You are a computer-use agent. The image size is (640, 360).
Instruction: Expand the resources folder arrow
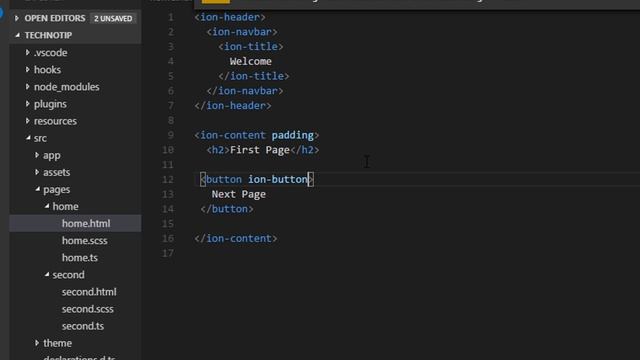pyautogui.click(x=27, y=121)
